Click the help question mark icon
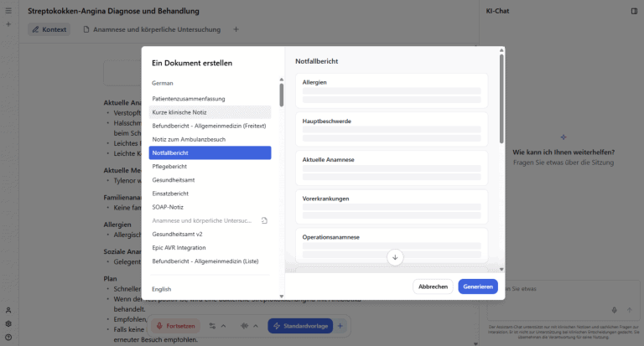Screen dimensions: 644x346 pyautogui.click(x=8, y=337)
